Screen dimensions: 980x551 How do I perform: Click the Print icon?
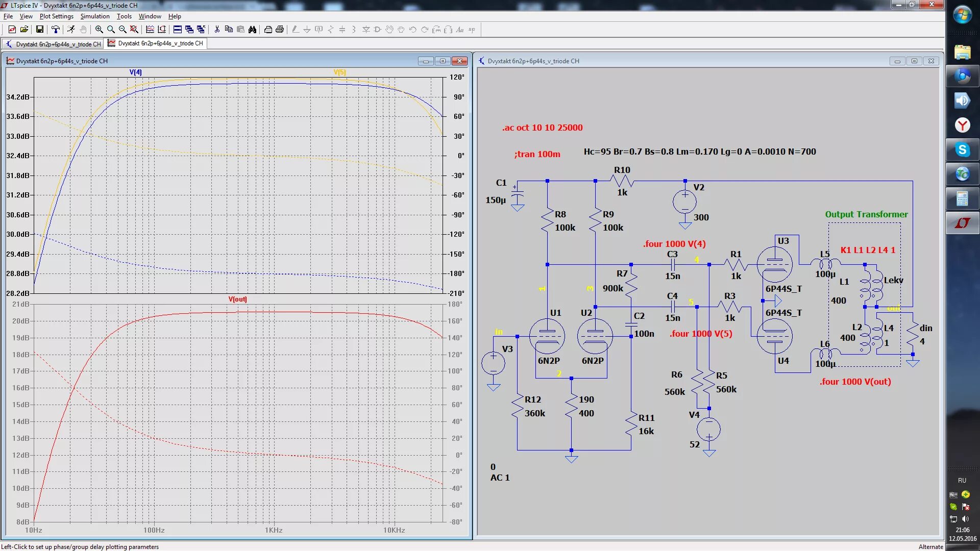[280, 30]
